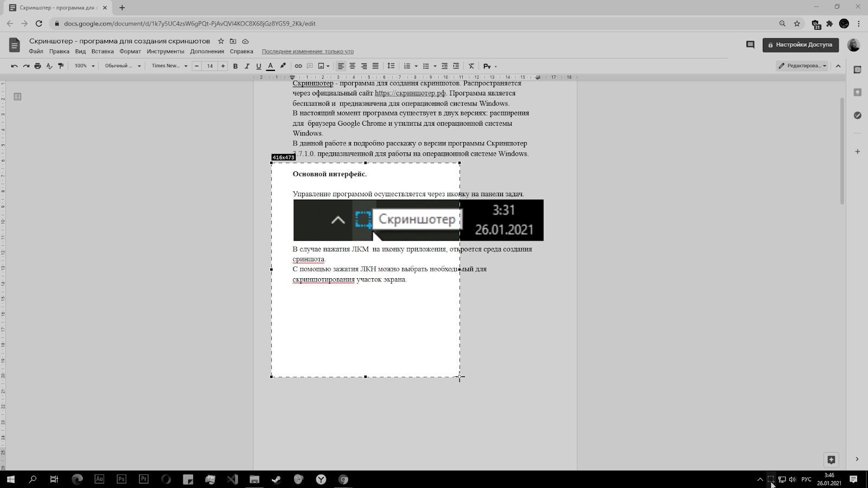Open the Keep side panel icon
868x488 pixels.
click(857, 92)
